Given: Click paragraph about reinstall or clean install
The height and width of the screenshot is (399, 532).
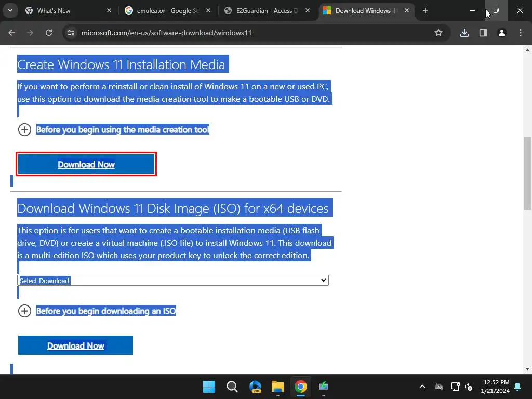Looking at the screenshot, I should (x=174, y=92).
